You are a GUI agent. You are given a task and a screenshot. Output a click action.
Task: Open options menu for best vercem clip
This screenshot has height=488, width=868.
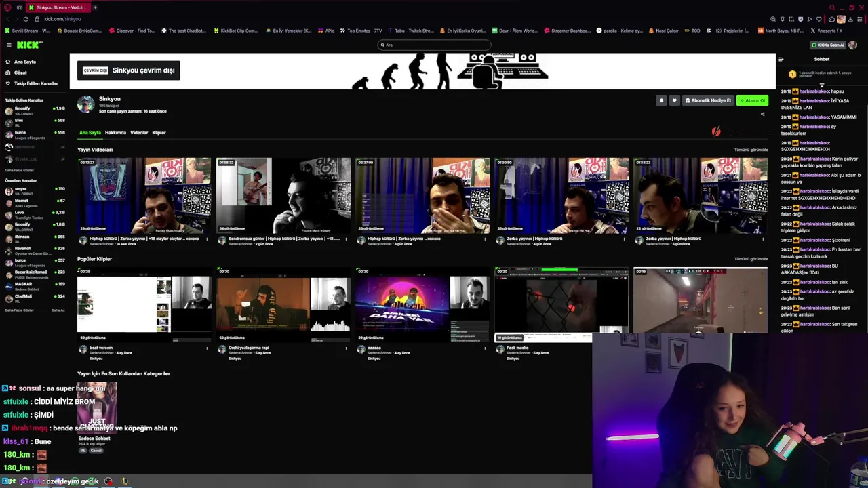pos(207,348)
